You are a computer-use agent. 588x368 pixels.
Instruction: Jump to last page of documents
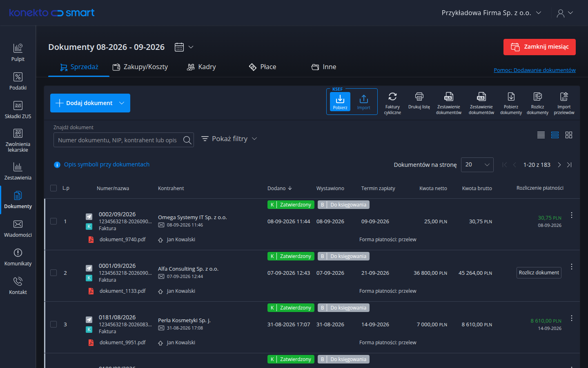coord(569,165)
